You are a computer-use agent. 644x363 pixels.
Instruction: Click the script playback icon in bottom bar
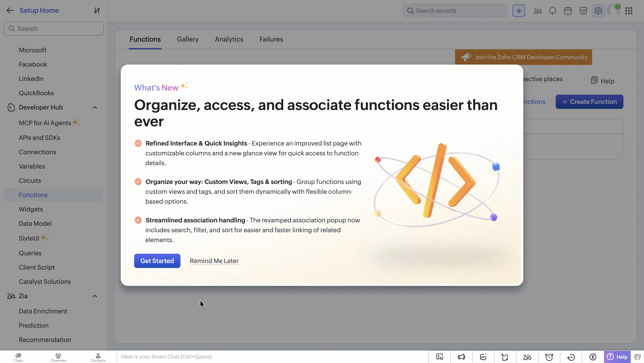(439, 357)
